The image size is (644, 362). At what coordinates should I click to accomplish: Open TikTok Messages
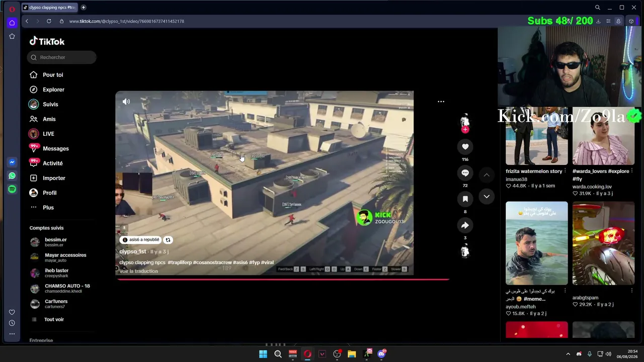coord(55,148)
